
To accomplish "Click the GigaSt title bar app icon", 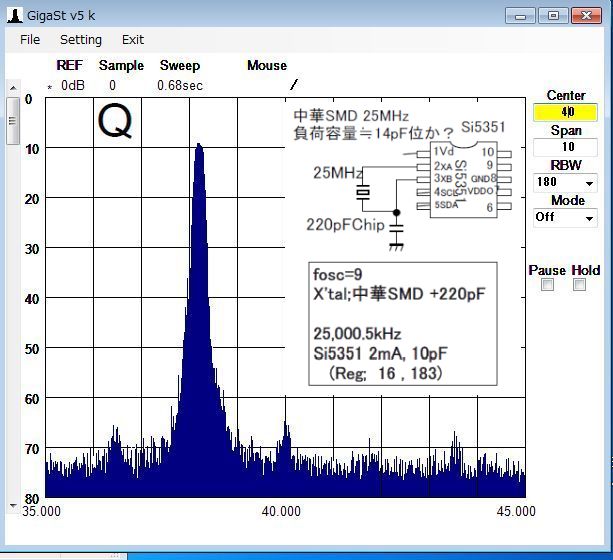I will click(15, 16).
